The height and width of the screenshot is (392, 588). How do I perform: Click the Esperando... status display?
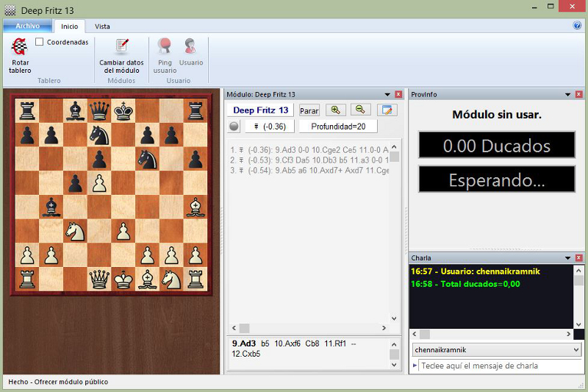497,180
